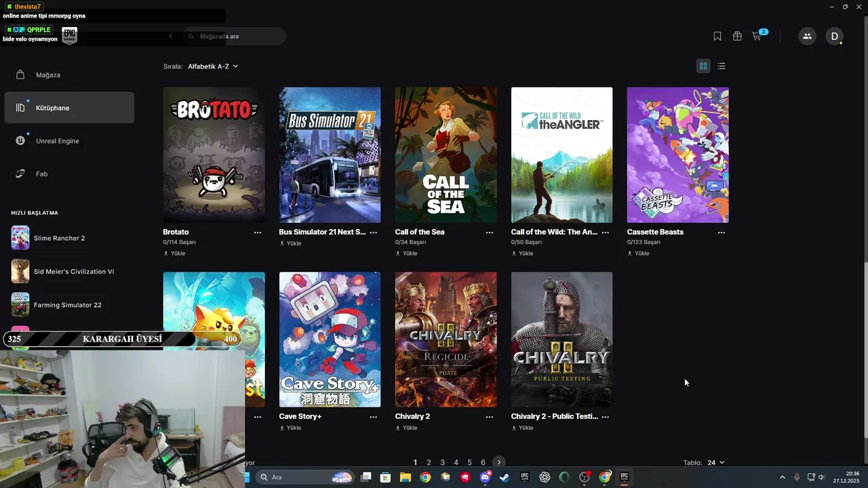Click Yükle under Cave Story+
This screenshot has height=488, width=868.
point(290,428)
